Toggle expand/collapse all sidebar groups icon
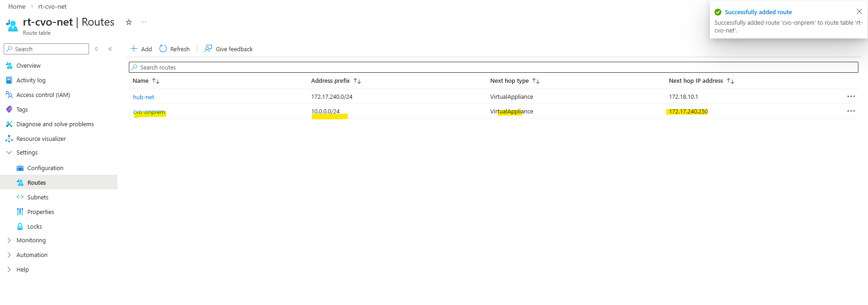This screenshot has height=305, width=868. click(x=96, y=49)
